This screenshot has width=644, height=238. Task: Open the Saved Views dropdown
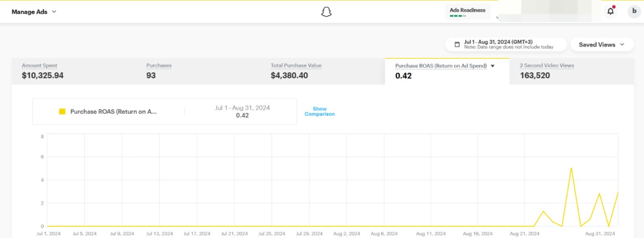click(x=601, y=45)
